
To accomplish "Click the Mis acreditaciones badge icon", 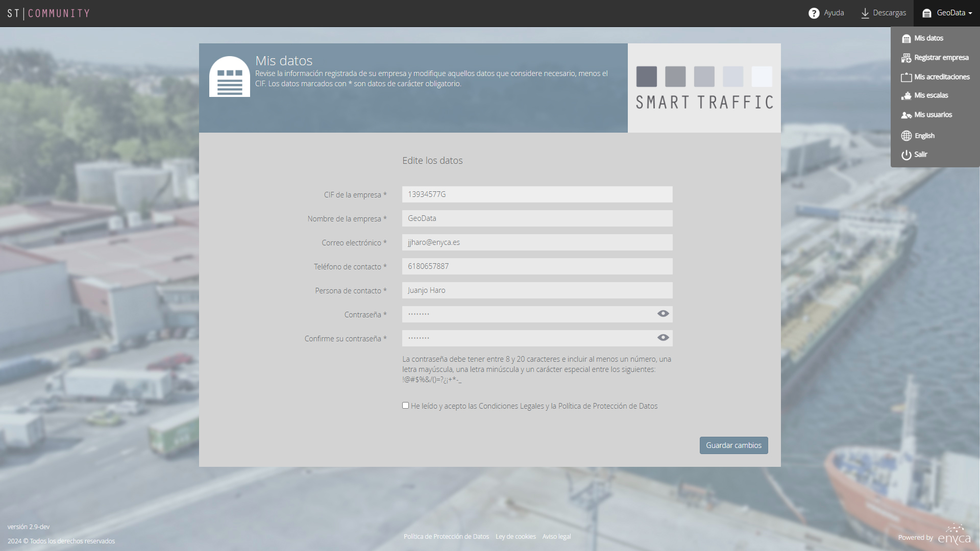I will [x=906, y=77].
